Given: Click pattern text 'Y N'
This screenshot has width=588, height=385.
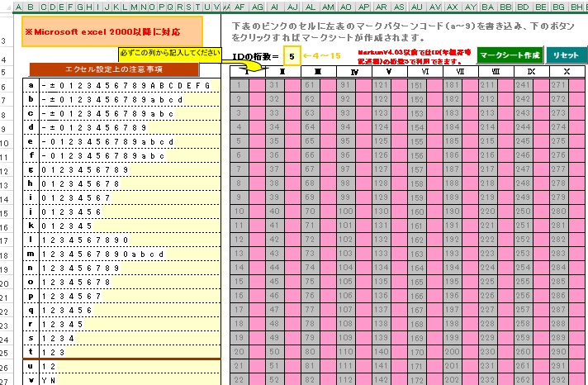Looking at the screenshot, I should tap(49, 381).
